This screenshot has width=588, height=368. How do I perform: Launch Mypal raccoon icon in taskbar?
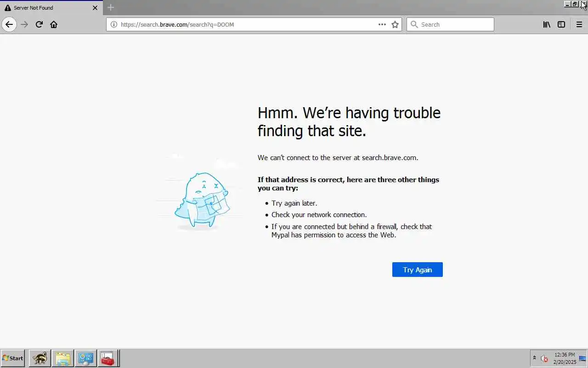[x=40, y=358]
